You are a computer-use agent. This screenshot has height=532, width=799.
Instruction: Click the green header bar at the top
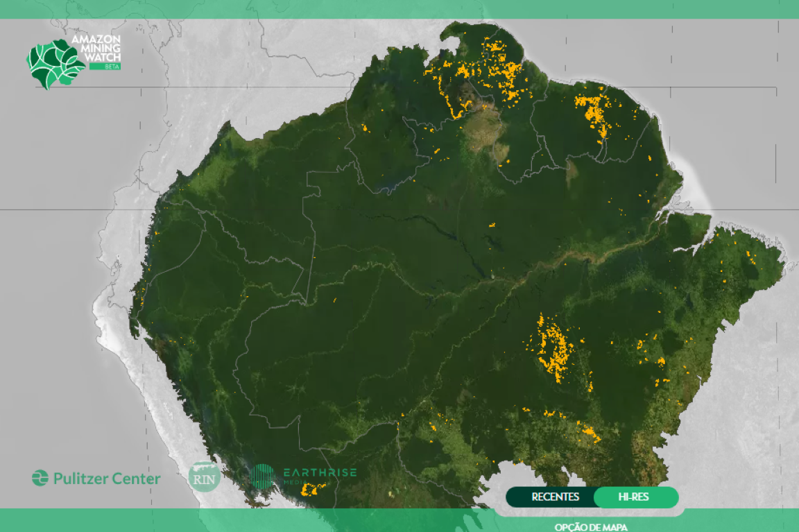[399, 9]
